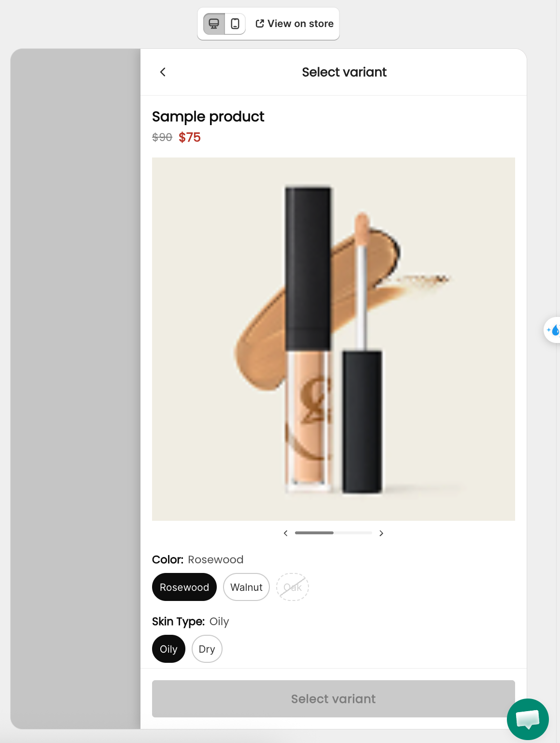Select the Dry skin type
This screenshot has width=560, height=743.
point(207,649)
